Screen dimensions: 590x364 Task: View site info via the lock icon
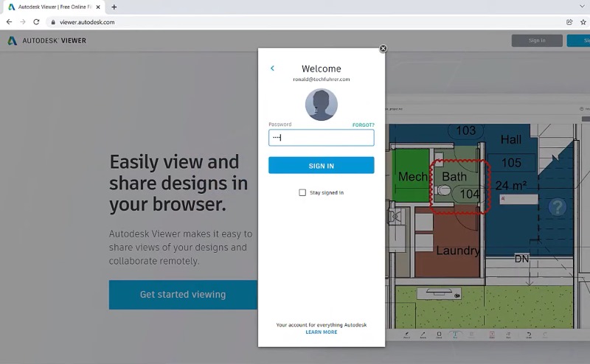[x=53, y=22]
